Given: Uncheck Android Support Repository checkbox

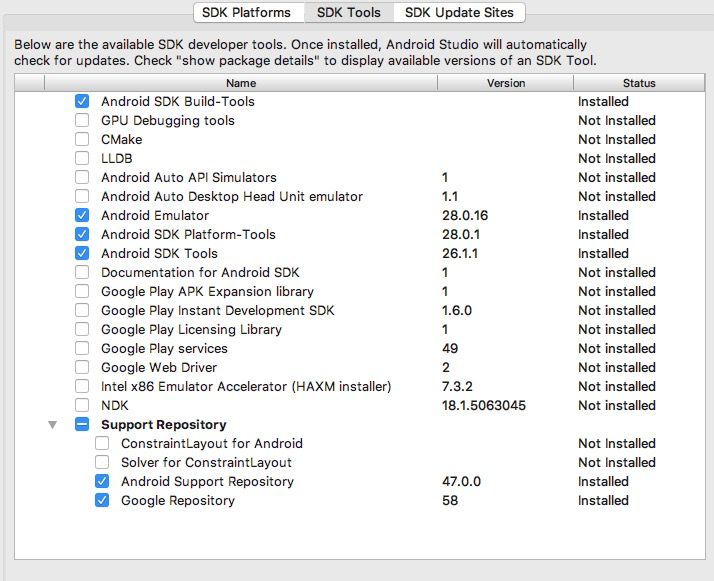Looking at the screenshot, I should 102,481.
